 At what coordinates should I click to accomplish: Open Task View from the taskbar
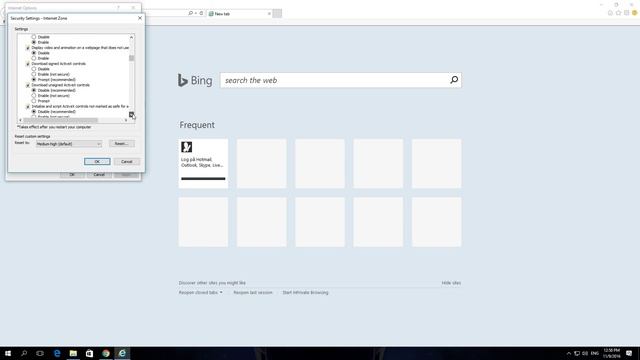[x=40, y=353]
